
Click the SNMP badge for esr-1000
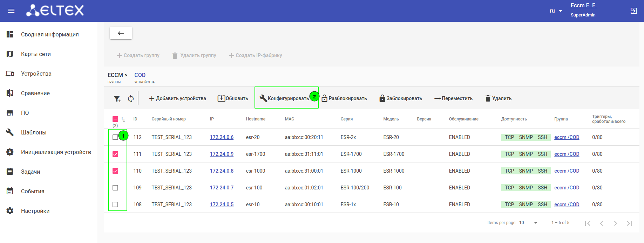(x=526, y=171)
